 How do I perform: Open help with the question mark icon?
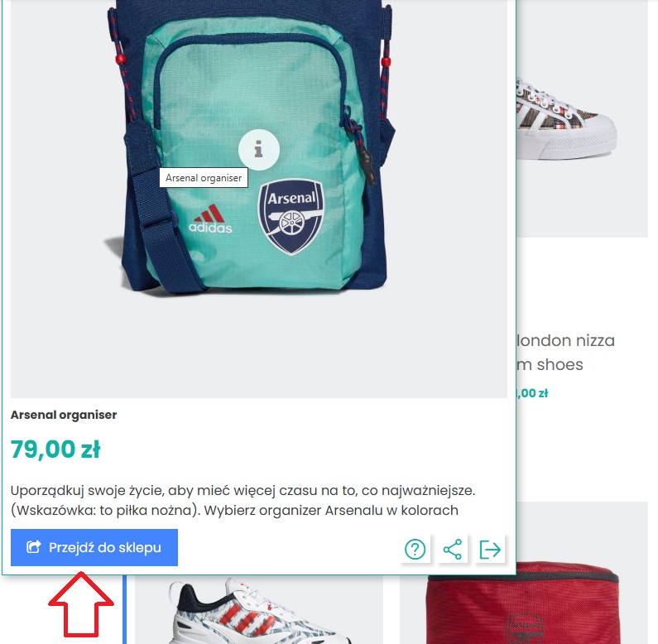(415, 549)
